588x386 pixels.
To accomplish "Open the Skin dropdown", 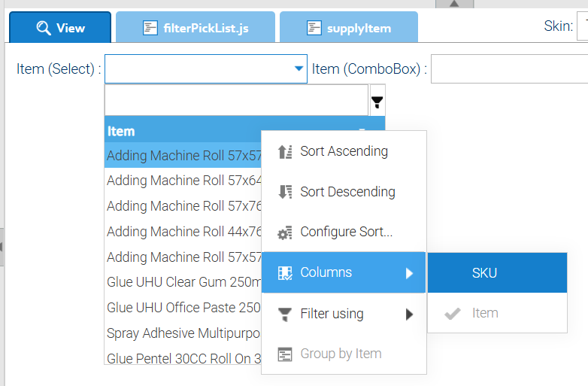I will (581, 29).
